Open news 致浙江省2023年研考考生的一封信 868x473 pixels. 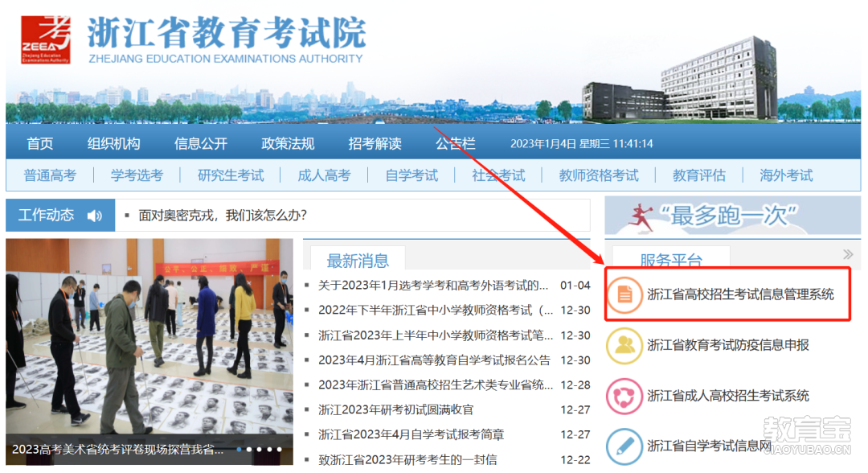tap(407, 459)
